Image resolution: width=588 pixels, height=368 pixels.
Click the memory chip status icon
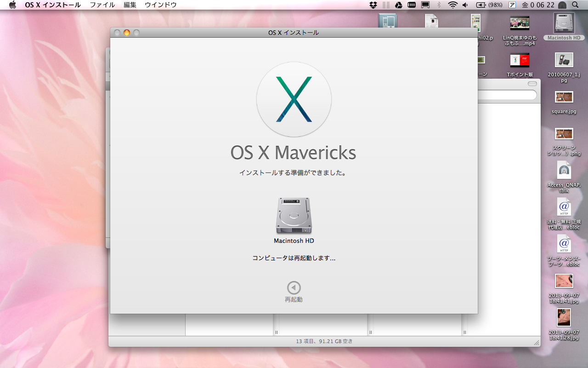pyautogui.click(x=412, y=5)
